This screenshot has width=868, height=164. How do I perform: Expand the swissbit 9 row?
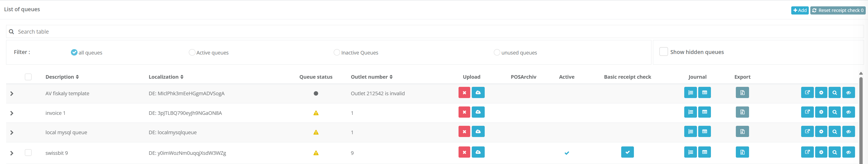point(12,153)
